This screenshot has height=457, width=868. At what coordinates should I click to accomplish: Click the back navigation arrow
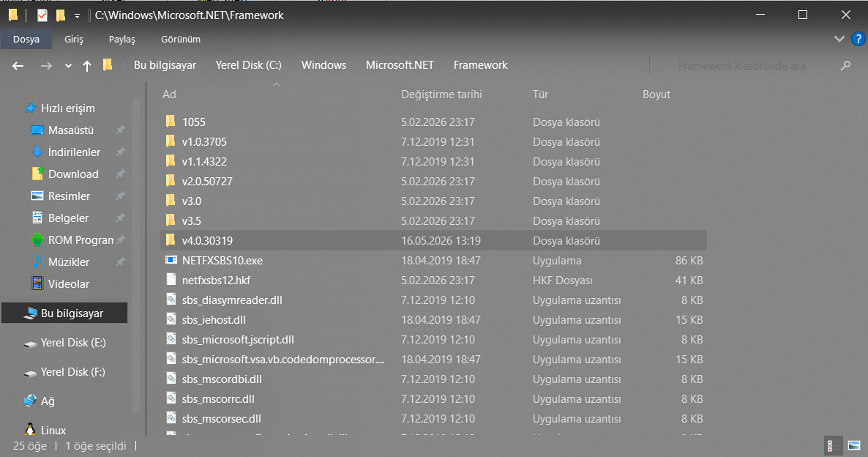point(18,66)
